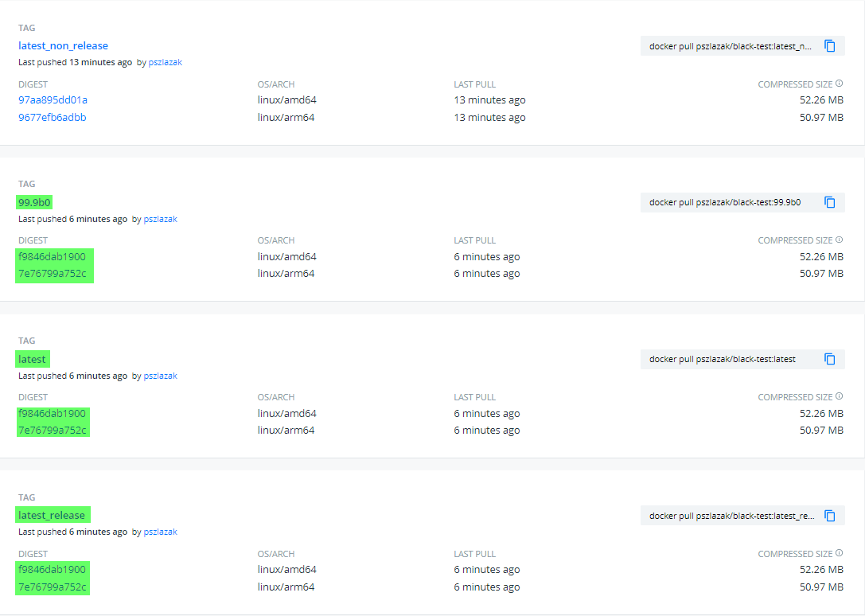
Task: Select linux/amd64 in the 99.9b0 card
Action: point(286,256)
